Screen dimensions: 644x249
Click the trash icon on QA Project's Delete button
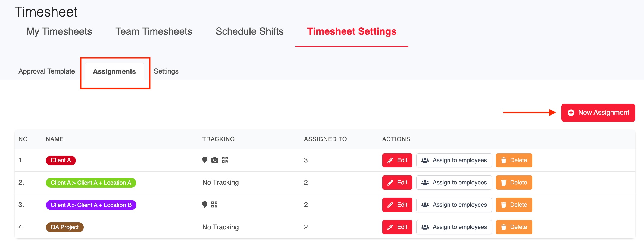tap(504, 227)
